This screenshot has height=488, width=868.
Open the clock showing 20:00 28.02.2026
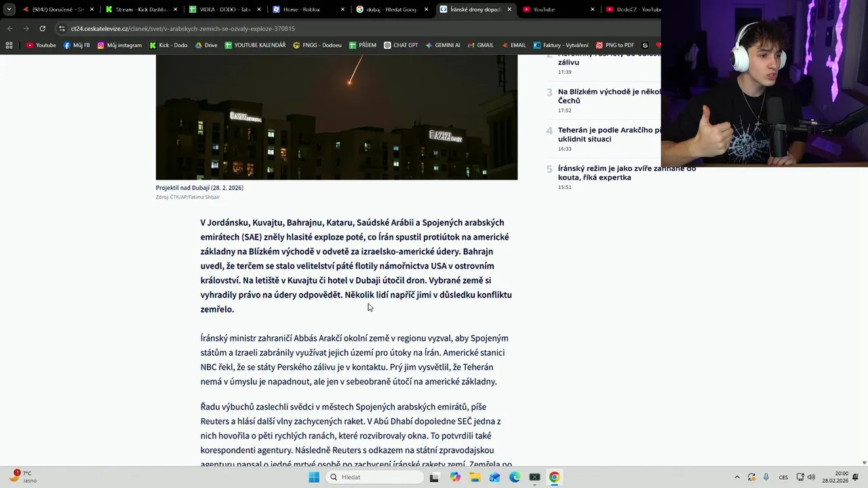pyautogui.click(x=835, y=477)
